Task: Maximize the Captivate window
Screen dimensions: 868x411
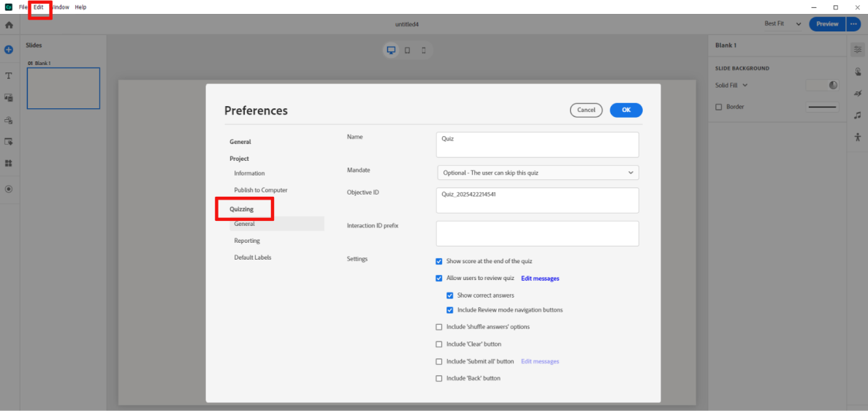Action: click(835, 7)
